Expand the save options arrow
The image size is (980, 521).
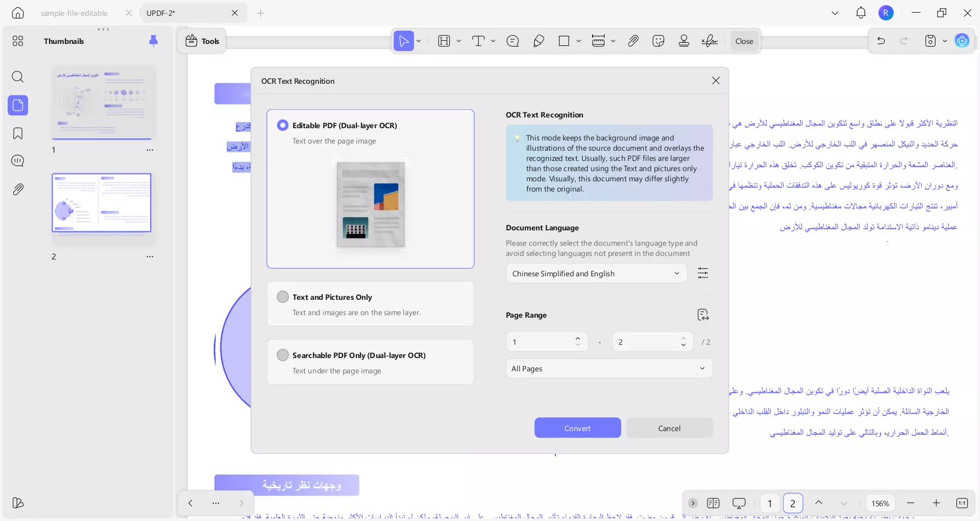pos(945,41)
